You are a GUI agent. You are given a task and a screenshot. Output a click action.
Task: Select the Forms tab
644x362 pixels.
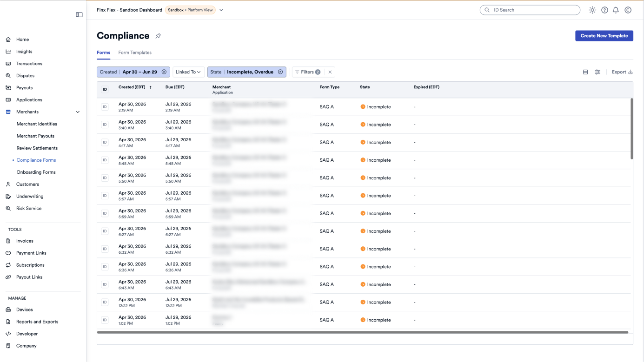(103, 53)
